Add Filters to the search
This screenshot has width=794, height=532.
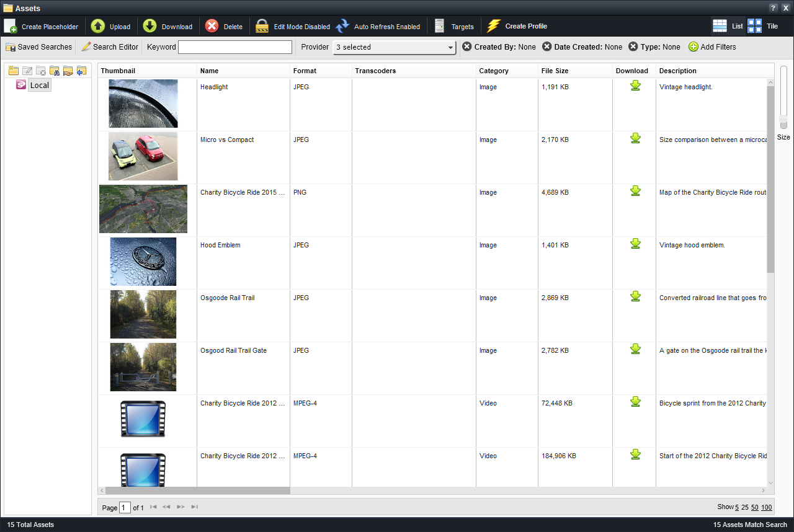[711, 47]
